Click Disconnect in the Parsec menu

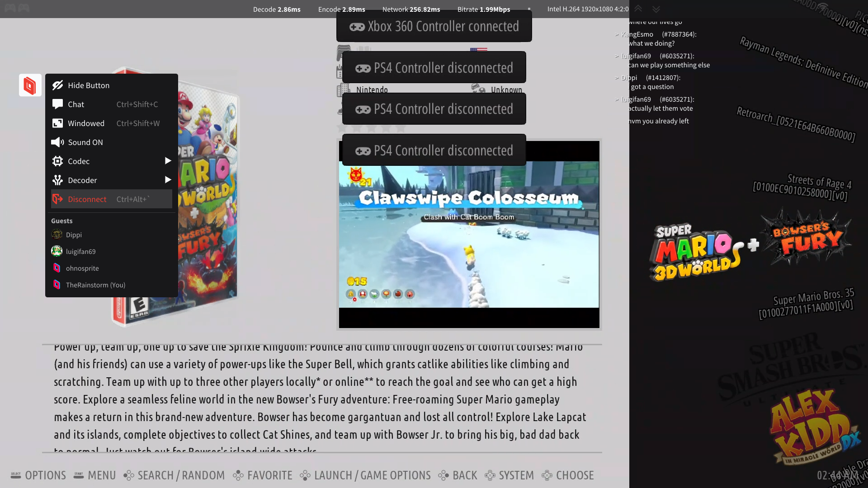point(87,199)
